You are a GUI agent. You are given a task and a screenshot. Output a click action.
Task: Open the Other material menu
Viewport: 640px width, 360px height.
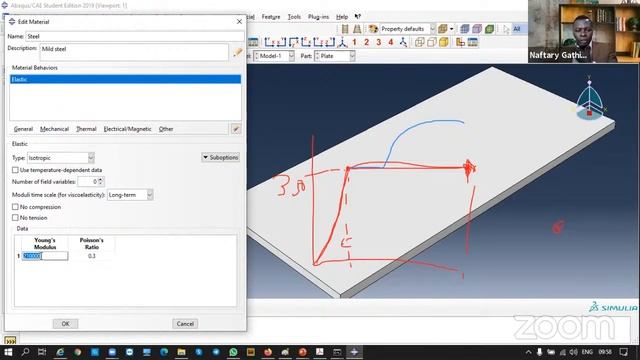click(166, 129)
